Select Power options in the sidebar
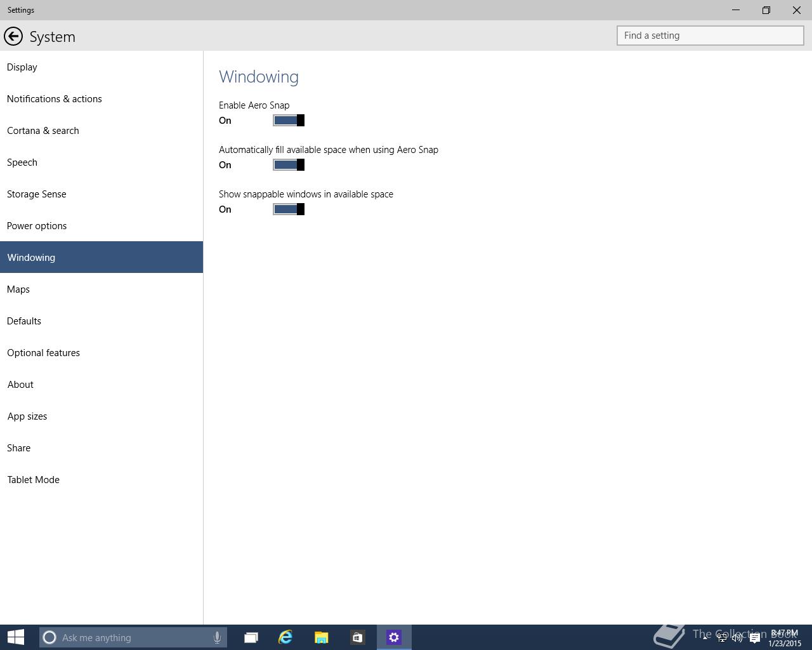812x650 pixels. pos(101,225)
